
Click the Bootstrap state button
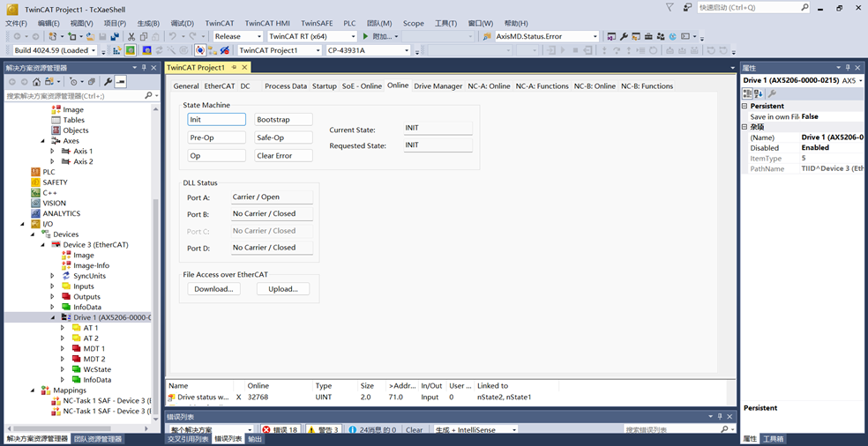(284, 120)
